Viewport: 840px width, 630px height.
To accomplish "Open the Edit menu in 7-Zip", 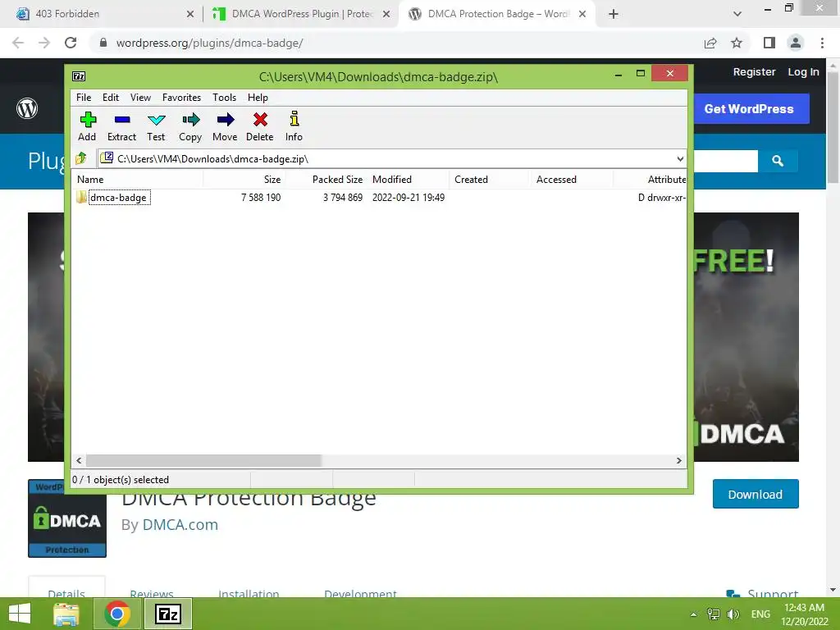I will 111,98.
